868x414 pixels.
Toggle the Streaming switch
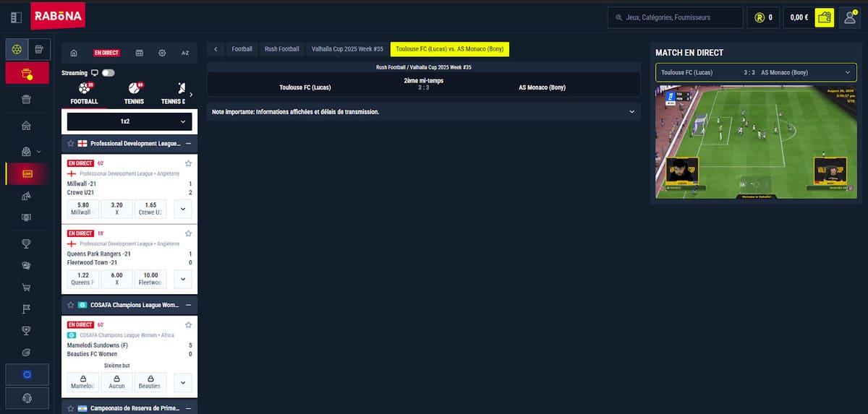click(109, 73)
